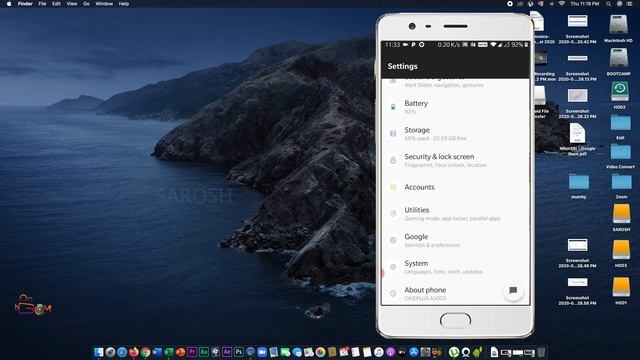
Task: Open Storage in phone Settings
Action: (455, 133)
